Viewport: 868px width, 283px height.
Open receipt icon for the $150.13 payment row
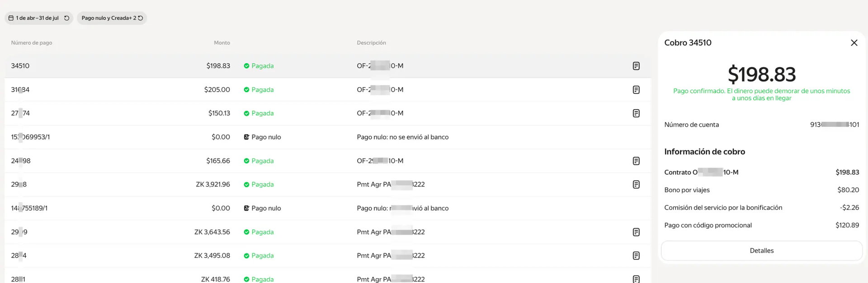pos(636,113)
